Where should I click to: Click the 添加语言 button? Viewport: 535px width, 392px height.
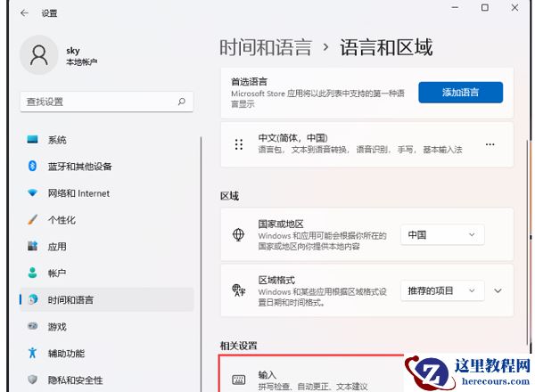pyautogui.click(x=461, y=93)
